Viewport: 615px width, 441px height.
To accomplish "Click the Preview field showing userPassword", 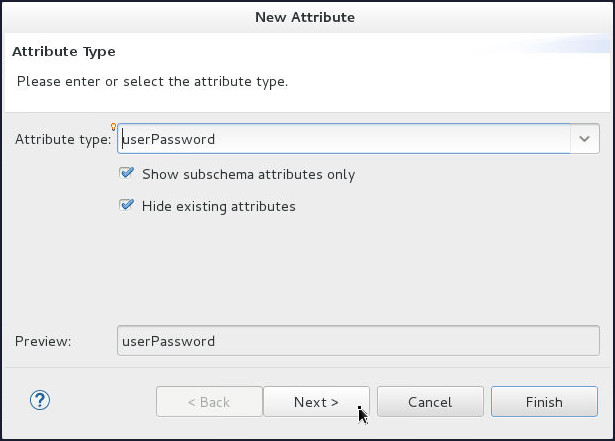I will coord(358,341).
